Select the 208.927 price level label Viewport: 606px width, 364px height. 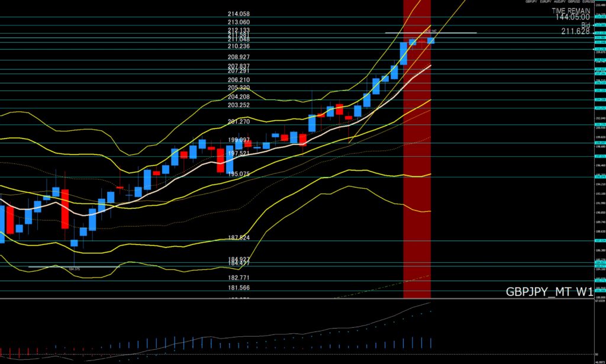pyautogui.click(x=238, y=57)
